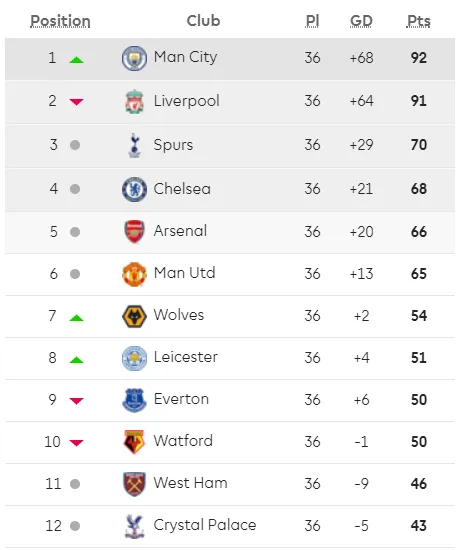This screenshot has height=550, width=462.
Task: Click the West Ham hammers crest
Action: coord(134,484)
